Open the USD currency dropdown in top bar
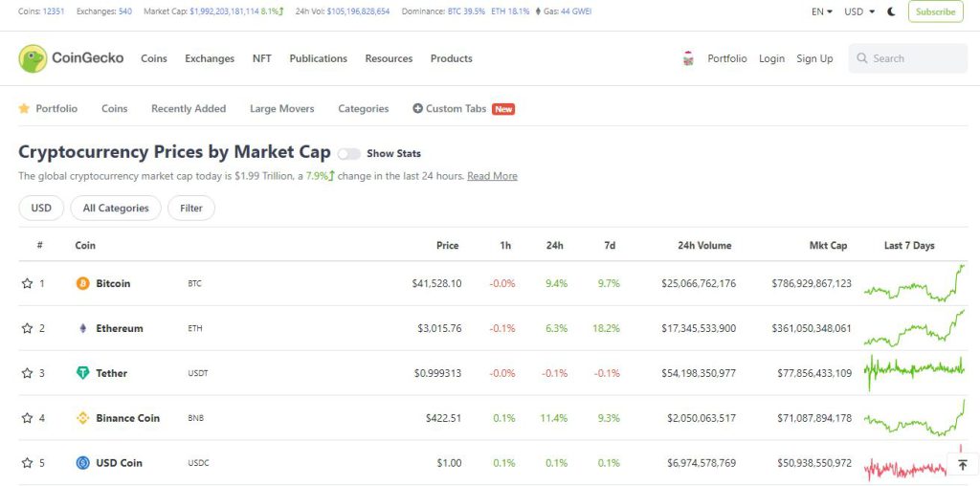 click(x=859, y=11)
